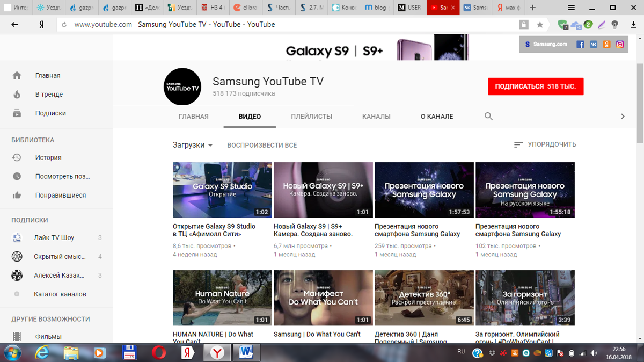
Task: Click the RU language indicator in the tray
Action: tap(461, 352)
